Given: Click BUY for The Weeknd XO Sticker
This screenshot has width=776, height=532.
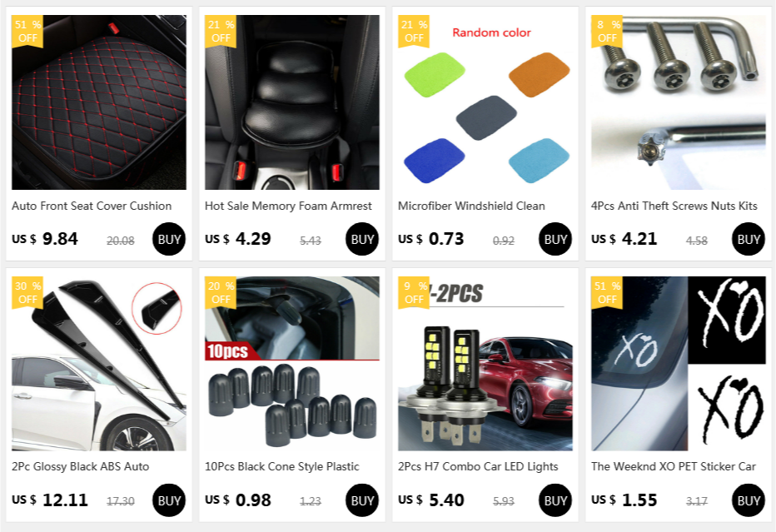Looking at the screenshot, I should [x=748, y=500].
